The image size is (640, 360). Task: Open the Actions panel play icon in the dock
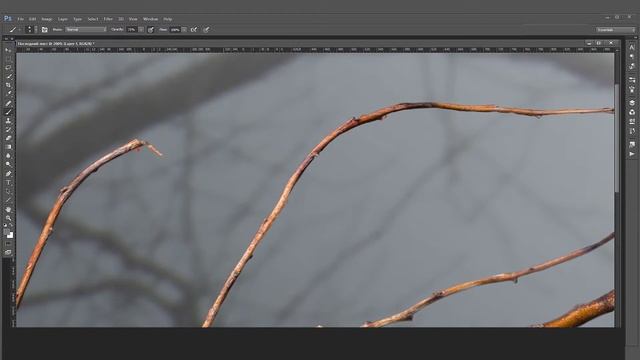632,154
